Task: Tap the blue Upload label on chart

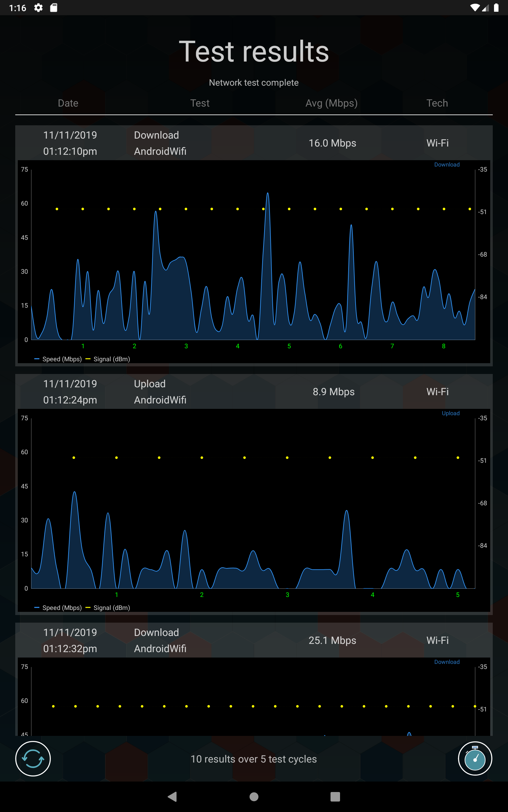Action: [x=451, y=413]
